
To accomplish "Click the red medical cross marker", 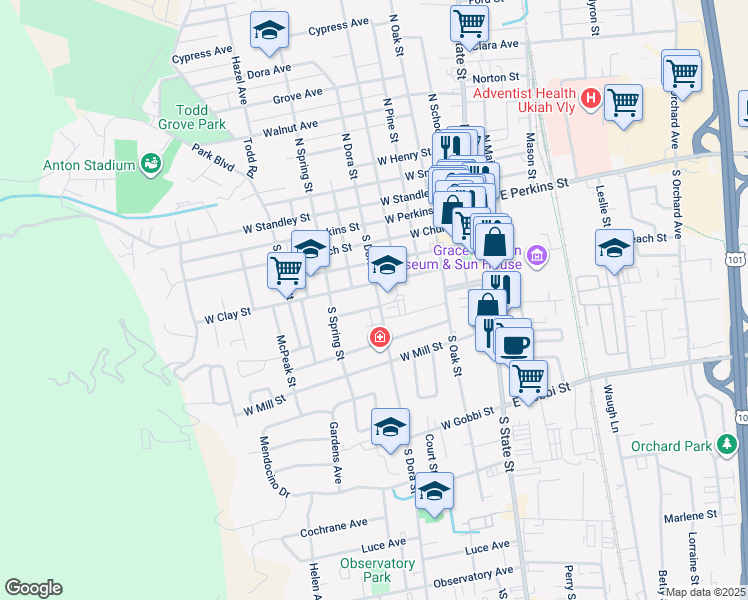I will click(380, 338).
